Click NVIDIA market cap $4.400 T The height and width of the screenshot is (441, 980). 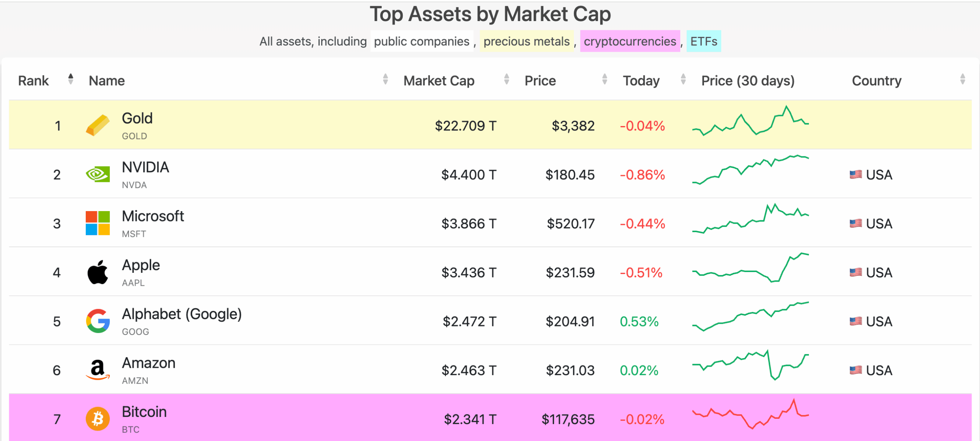469,175
